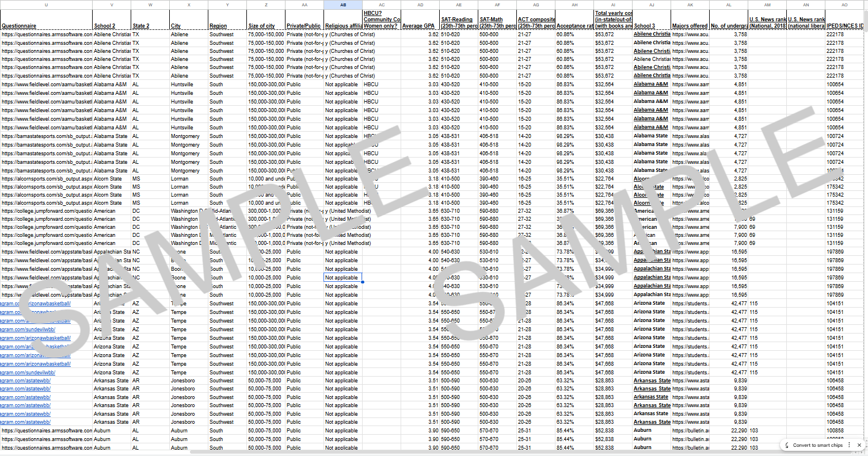Open the first Abilene Christian link in School 3
Screen dimensions: 868x456
coord(652,35)
